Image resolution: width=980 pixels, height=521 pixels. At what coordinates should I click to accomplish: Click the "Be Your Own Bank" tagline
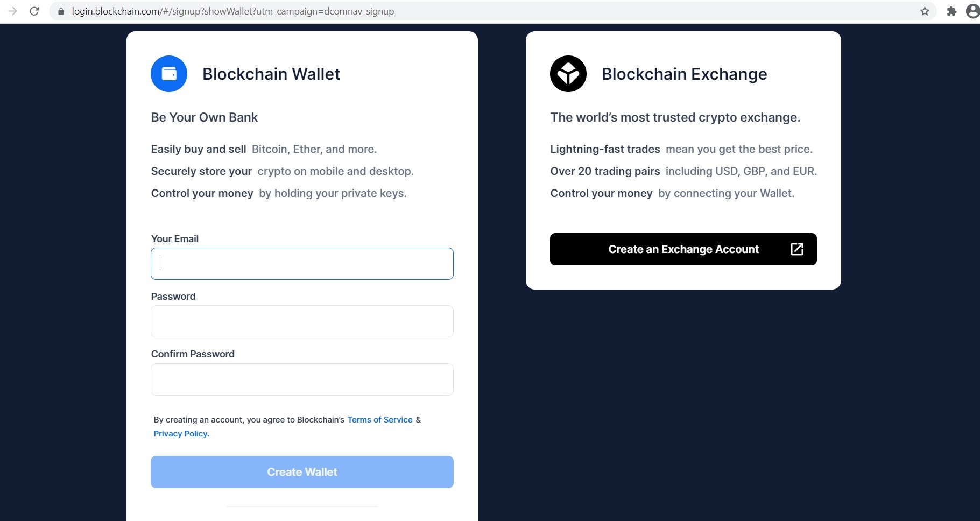coord(205,117)
